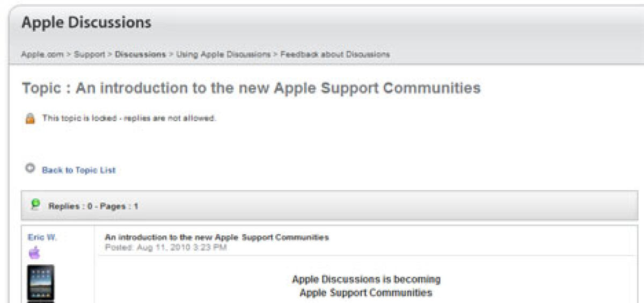Click the Apple Discussions page header title

click(86, 23)
